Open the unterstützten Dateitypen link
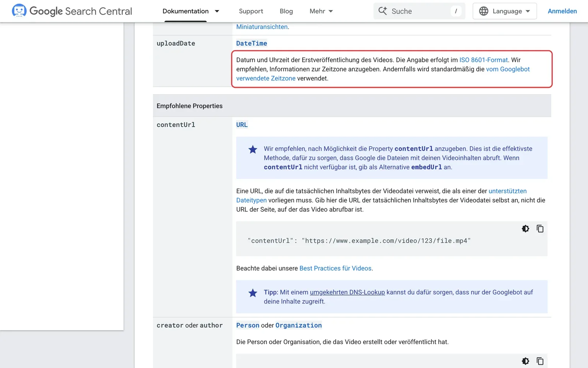 click(x=508, y=191)
